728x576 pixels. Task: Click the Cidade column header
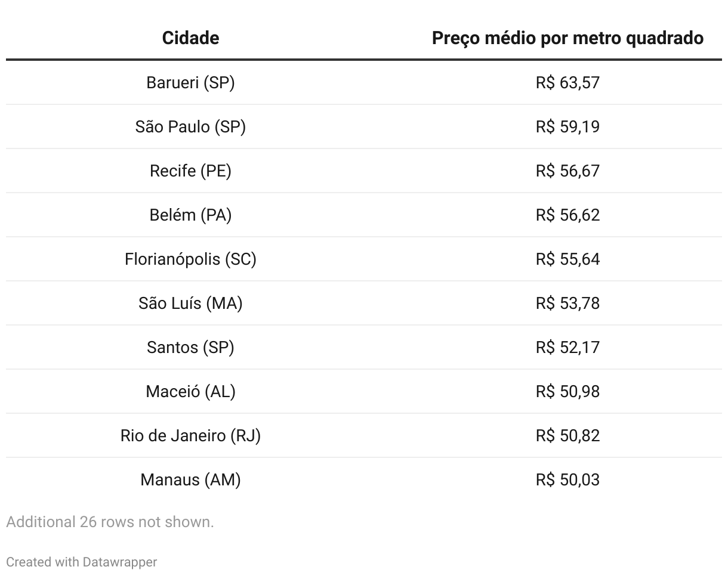tap(190, 38)
